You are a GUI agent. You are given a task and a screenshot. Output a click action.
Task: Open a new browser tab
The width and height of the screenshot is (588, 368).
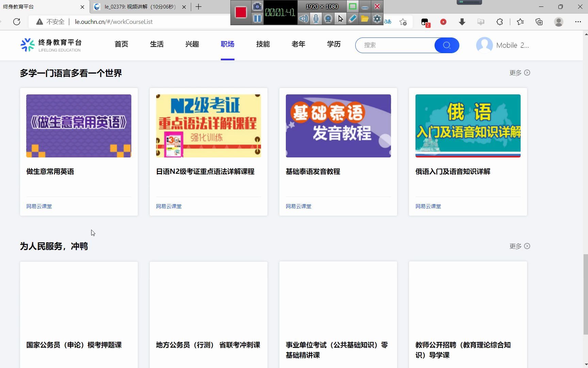pyautogui.click(x=199, y=6)
